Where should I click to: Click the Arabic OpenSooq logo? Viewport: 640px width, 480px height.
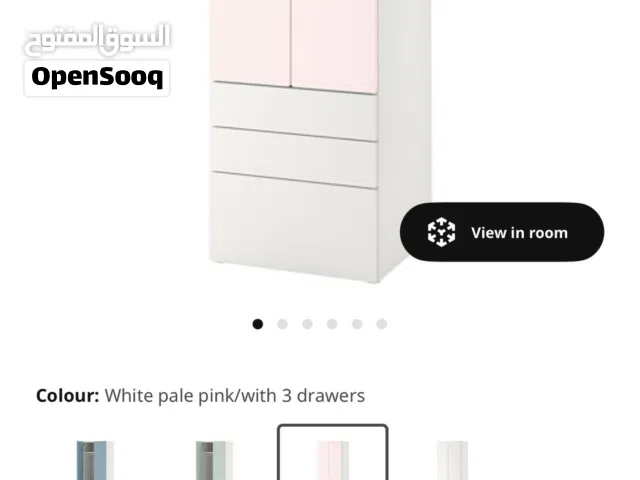coord(97,39)
